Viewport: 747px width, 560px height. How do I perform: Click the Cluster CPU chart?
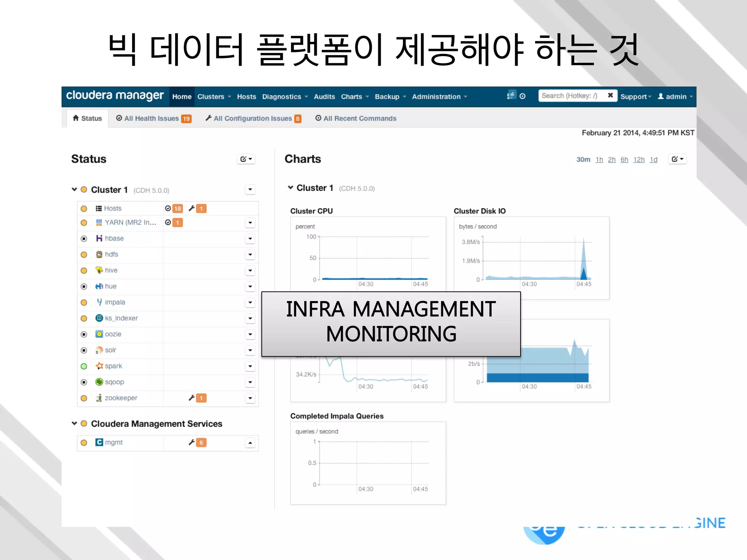pos(368,254)
